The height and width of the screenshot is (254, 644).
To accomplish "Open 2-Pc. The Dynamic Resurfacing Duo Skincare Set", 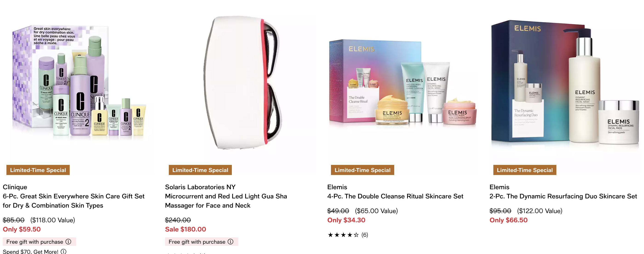I will tap(563, 196).
